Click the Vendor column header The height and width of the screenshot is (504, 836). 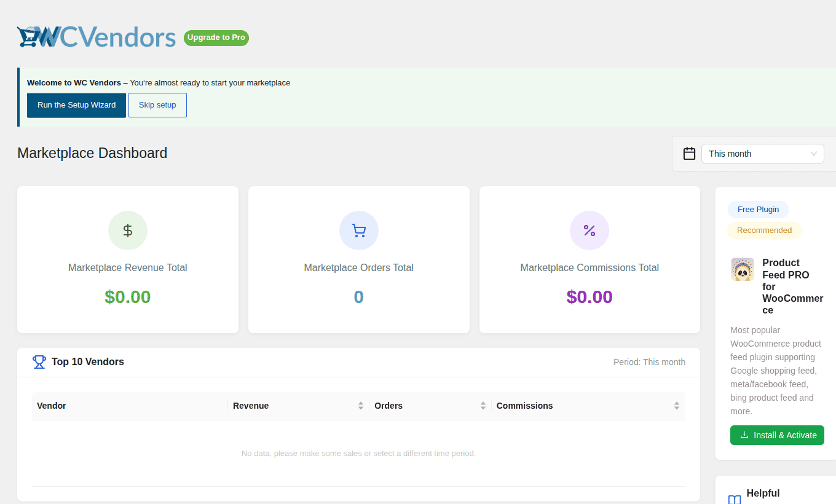pyautogui.click(x=130, y=406)
